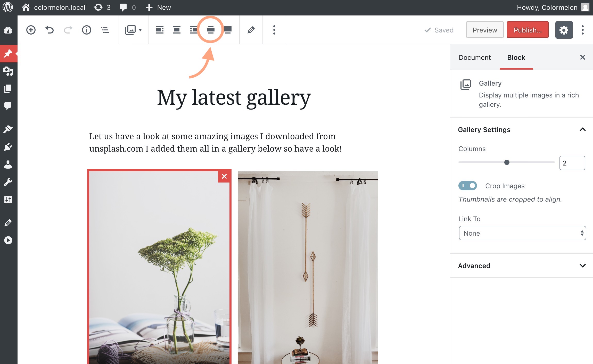The image size is (593, 364).
Task: Toggle the settings sidebar gear
Action: point(564,30)
